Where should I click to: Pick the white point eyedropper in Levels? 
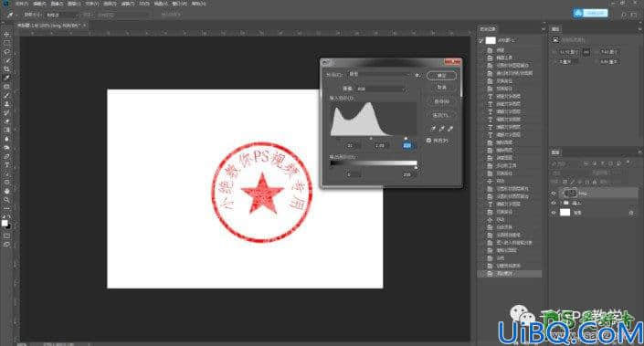click(450, 129)
